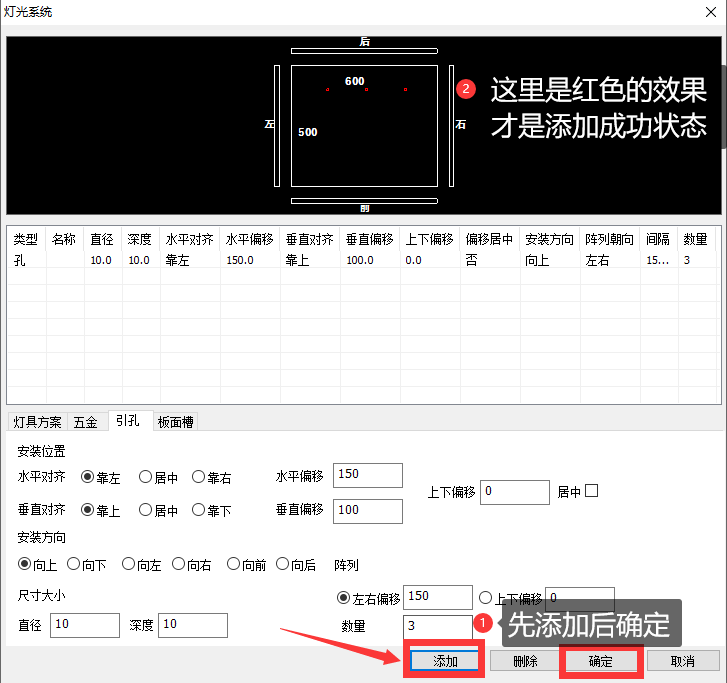Open the 板面槽 tab
The height and width of the screenshot is (683, 727).
tap(175, 422)
